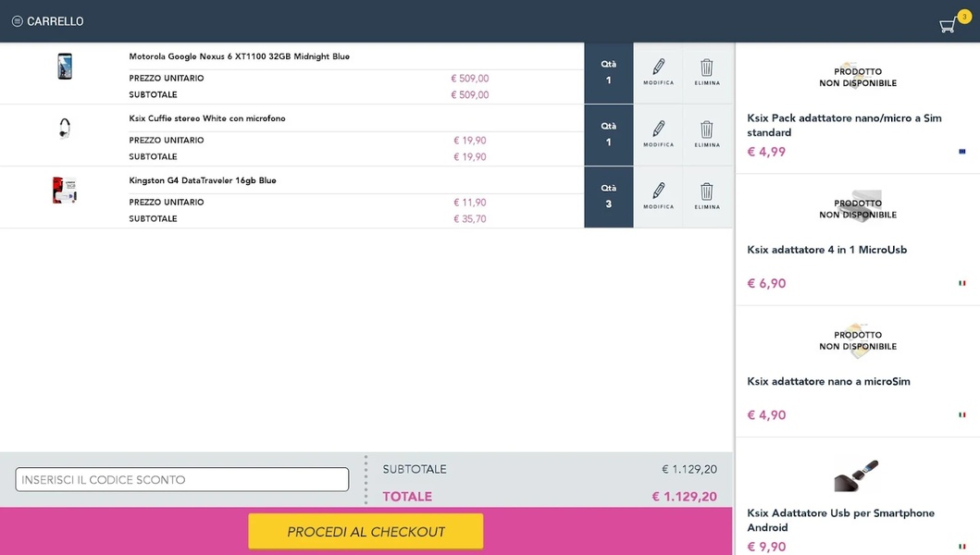The image size is (980, 555).
Task: Select the Motorola Nexus 6 quantity box
Action: click(x=609, y=72)
